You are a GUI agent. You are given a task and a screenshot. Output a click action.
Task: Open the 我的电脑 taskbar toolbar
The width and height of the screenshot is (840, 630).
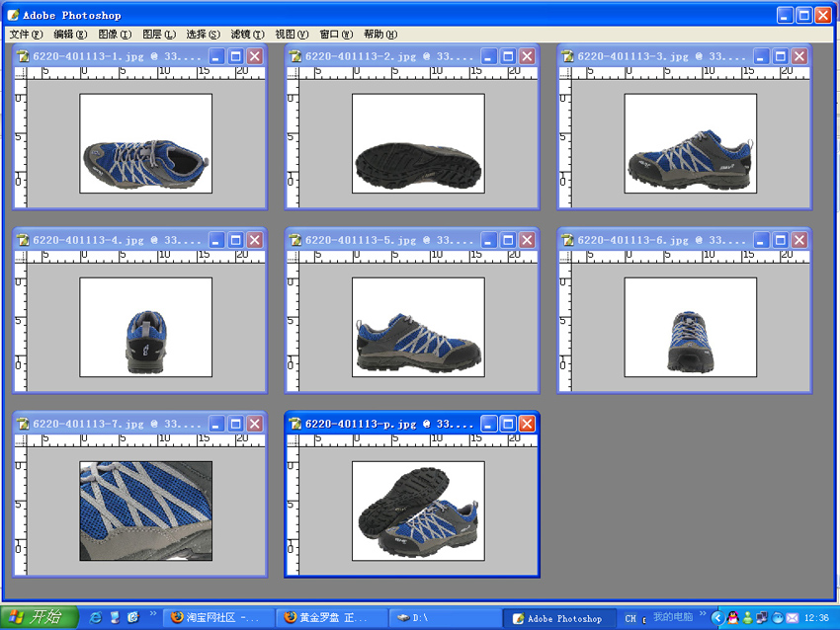(673, 617)
